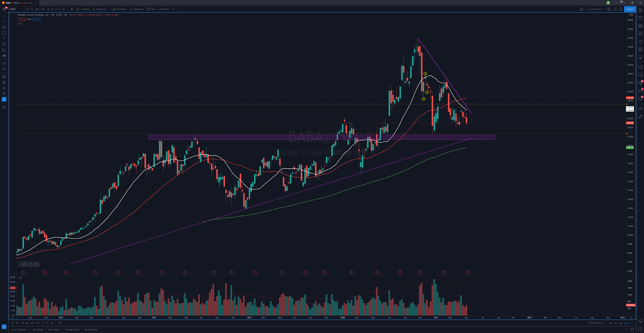Open the Indicators list
This screenshot has height=333, width=644.
(100, 9)
